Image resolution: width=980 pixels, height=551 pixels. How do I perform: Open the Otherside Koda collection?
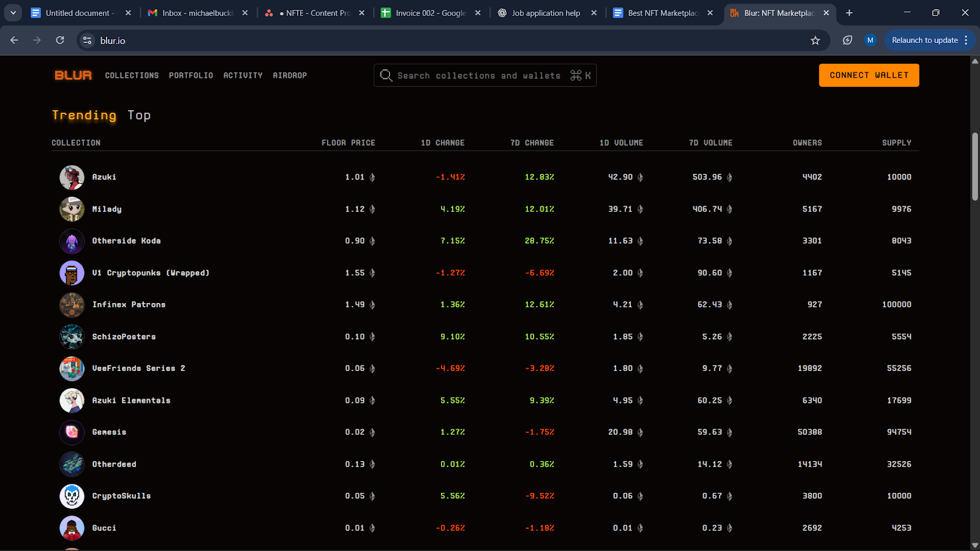(x=126, y=241)
